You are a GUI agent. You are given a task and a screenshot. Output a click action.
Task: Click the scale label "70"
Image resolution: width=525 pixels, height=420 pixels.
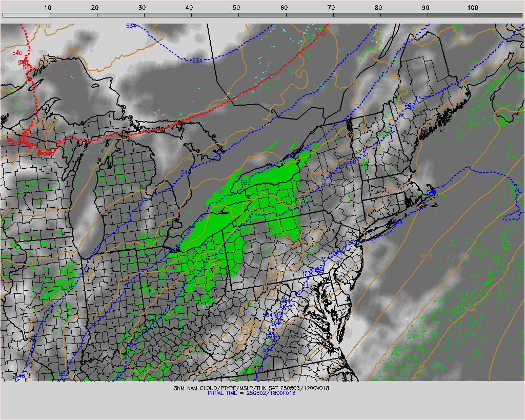(331, 7)
